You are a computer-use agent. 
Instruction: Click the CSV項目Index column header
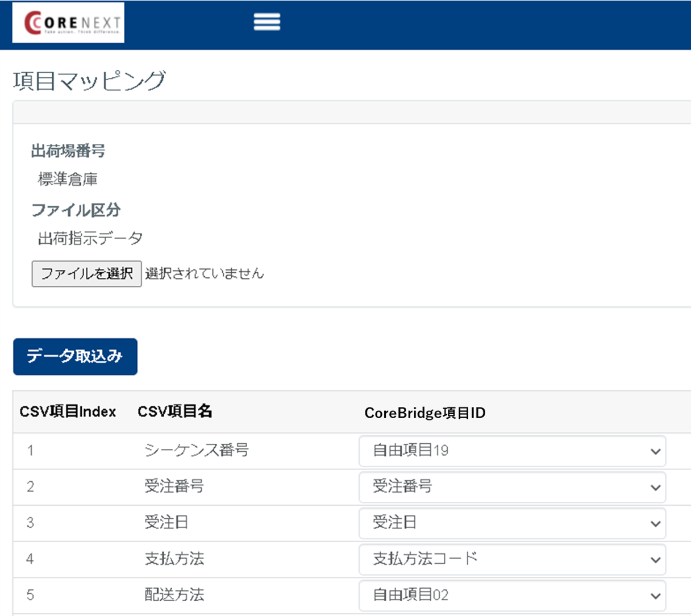pyautogui.click(x=68, y=412)
